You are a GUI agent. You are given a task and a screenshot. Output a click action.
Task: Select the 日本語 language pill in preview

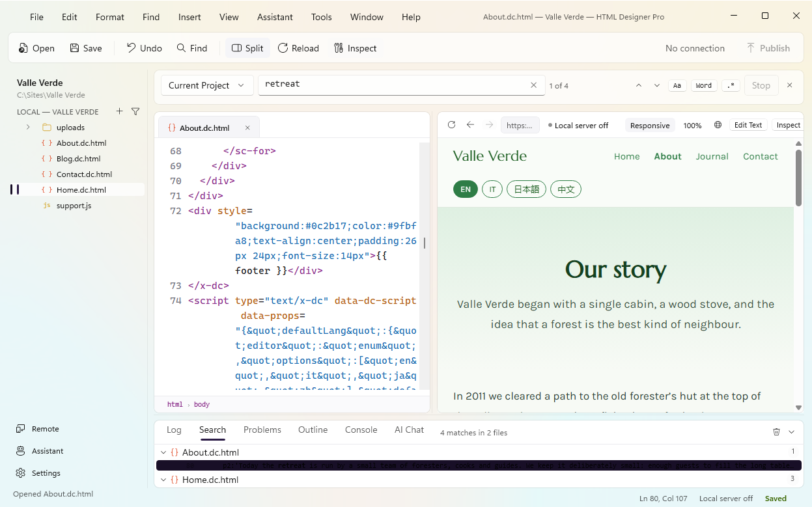[x=526, y=189]
